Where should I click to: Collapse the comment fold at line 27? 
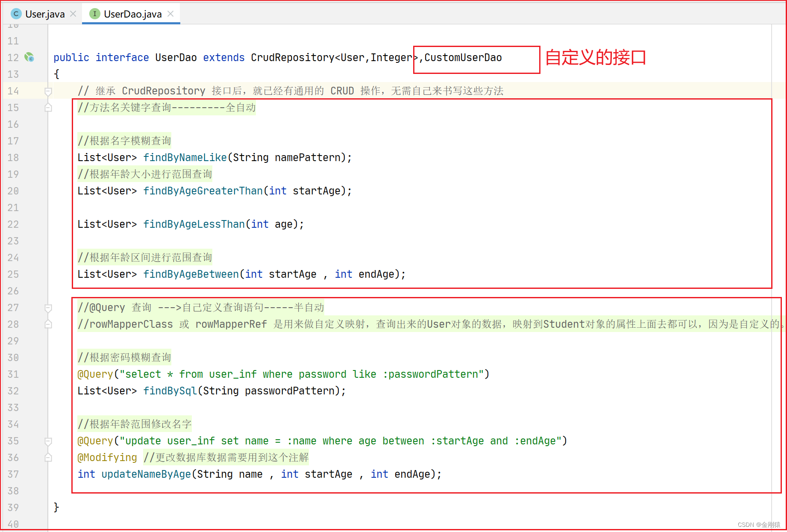click(x=48, y=308)
